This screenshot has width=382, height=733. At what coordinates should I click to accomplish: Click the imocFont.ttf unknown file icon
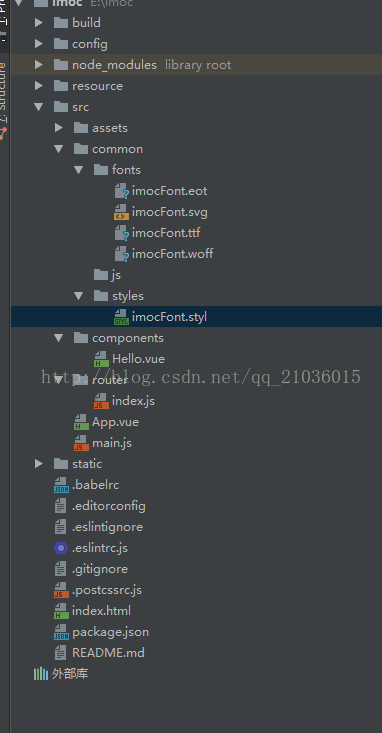pos(122,233)
